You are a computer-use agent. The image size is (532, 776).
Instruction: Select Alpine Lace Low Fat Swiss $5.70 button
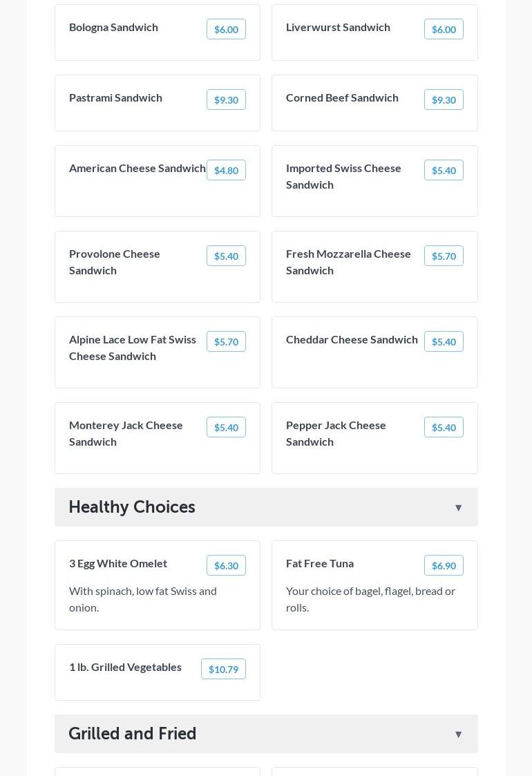click(226, 341)
